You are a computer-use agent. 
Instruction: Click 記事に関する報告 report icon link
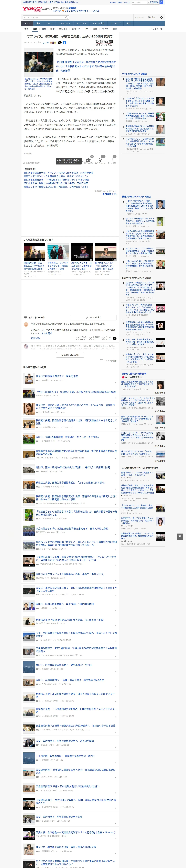(32, 163)
